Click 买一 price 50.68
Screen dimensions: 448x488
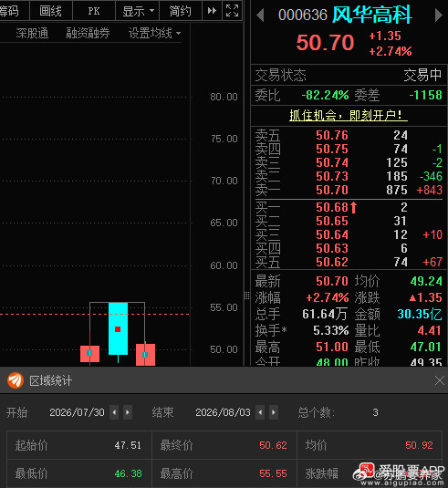pyautogui.click(x=332, y=207)
